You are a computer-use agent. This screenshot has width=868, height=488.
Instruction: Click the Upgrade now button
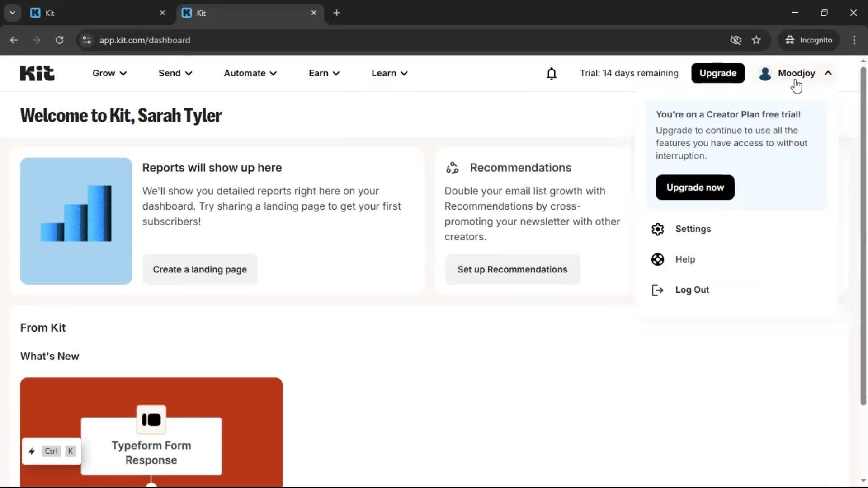click(695, 187)
